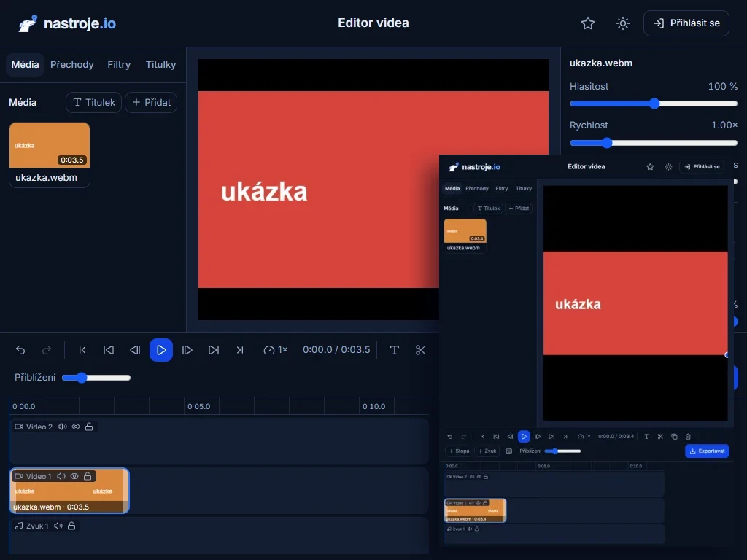Click the music note icon of main Zvuk 1

pyautogui.click(x=19, y=526)
